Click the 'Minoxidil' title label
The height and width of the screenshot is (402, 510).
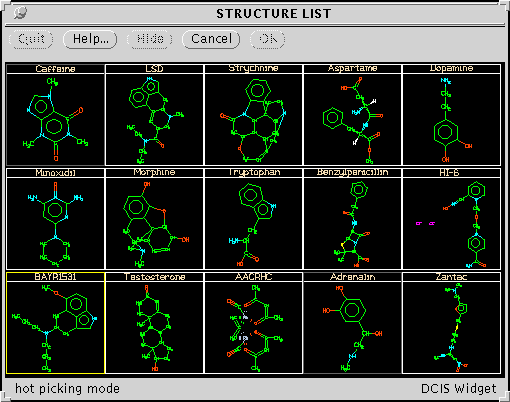[55, 173]
